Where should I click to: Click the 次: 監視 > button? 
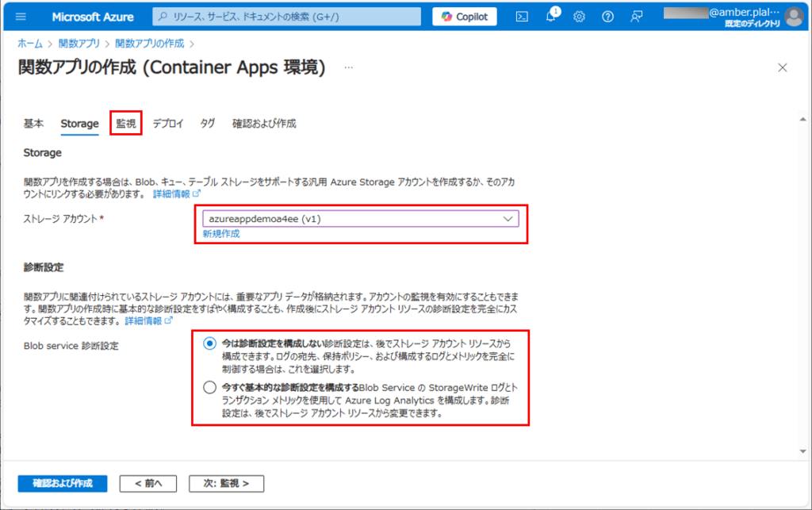tap(226, 483)
